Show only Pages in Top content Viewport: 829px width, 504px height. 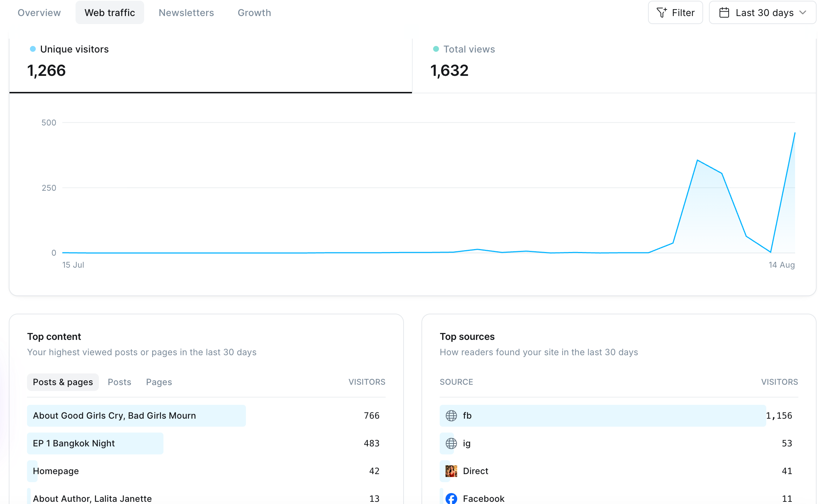159,382
